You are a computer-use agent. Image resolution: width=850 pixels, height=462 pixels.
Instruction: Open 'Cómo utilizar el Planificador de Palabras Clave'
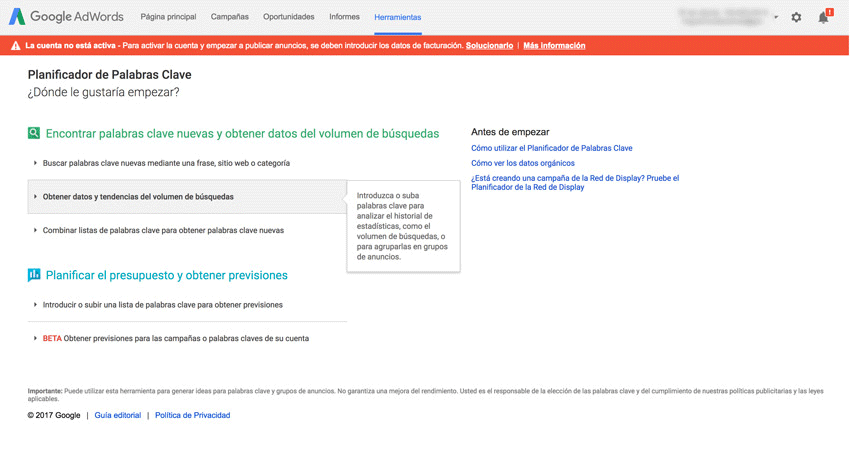[x=551, y=148]
